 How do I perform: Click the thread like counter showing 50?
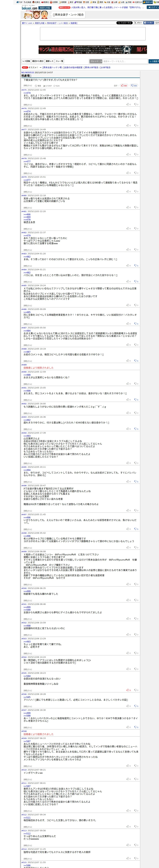tap(124, 86)
